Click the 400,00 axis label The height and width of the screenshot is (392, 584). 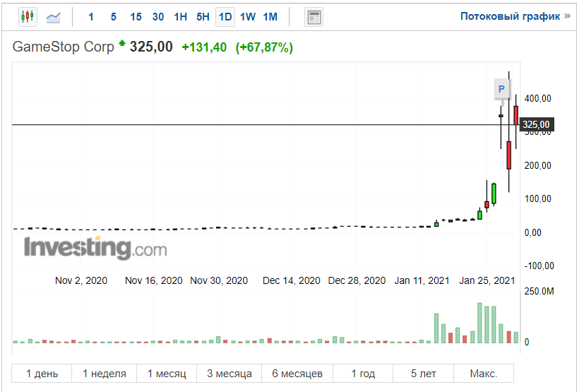click(x=537, y=98)
